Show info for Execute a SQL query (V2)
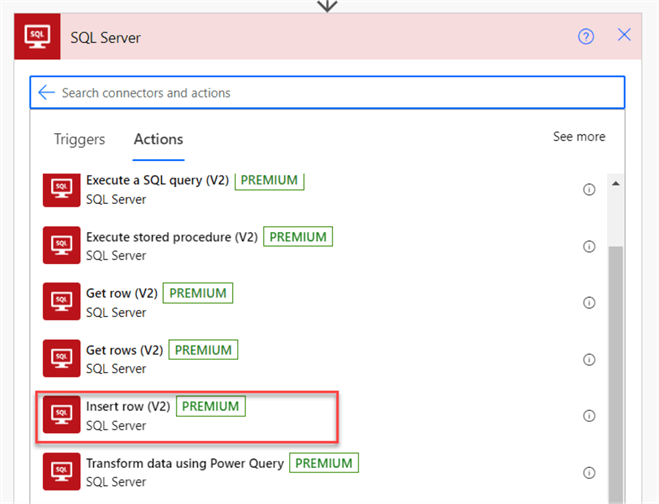 click(589, 190)
